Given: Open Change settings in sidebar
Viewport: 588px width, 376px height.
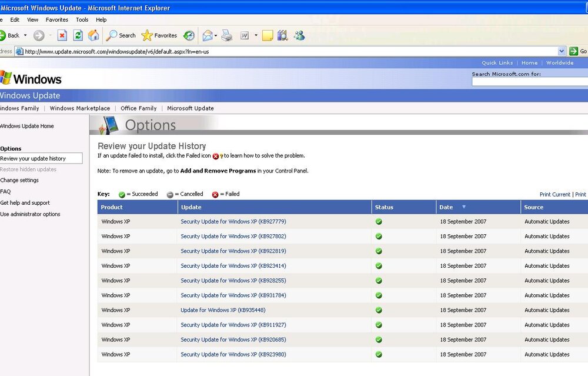Looking at the screenshot, I should [19, 181].
